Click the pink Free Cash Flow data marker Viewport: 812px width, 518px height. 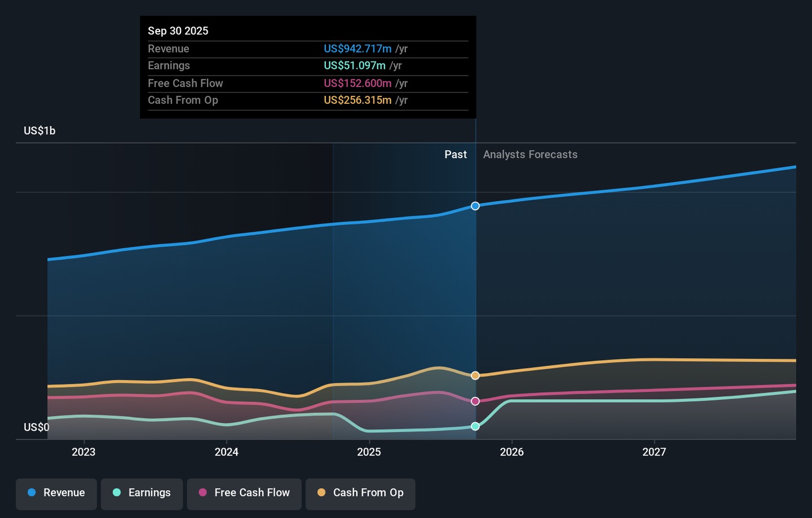pyautogui.click(x=475, y=401)
